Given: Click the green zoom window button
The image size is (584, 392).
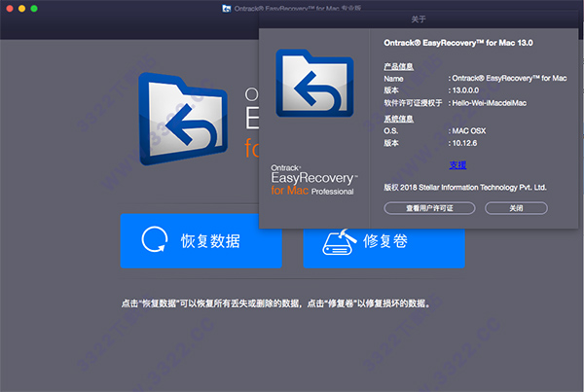Looking at the screenshot, I should (x=34, y=8).
